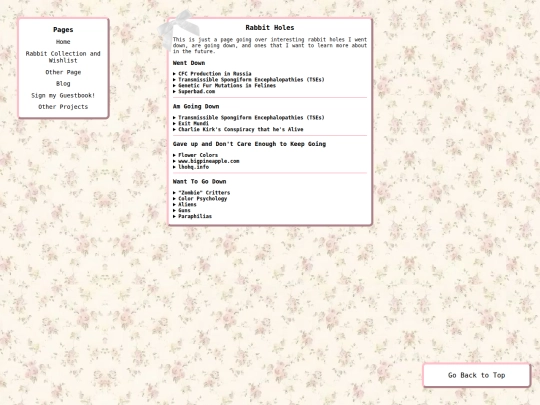Expand Genetic Fur Mutations in Felines
Image resolution: width=540 pixels, height=405 pixels.
point(224,85)
